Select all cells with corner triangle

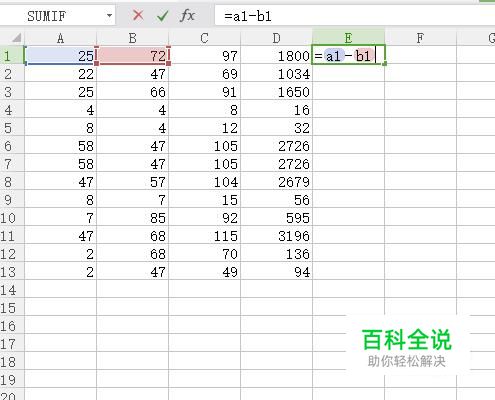(x=15, y=37)
